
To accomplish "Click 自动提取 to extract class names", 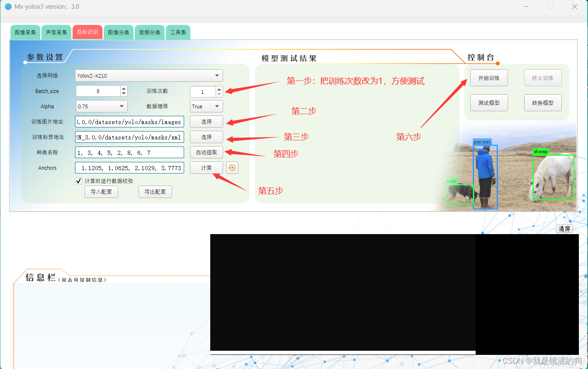I will (206, 152).
